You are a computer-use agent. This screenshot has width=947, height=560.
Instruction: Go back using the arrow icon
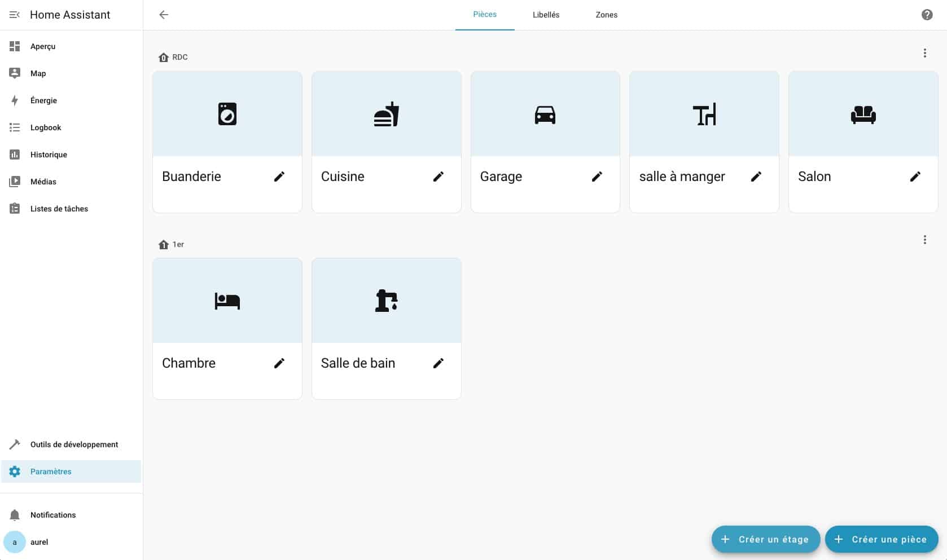164,15
